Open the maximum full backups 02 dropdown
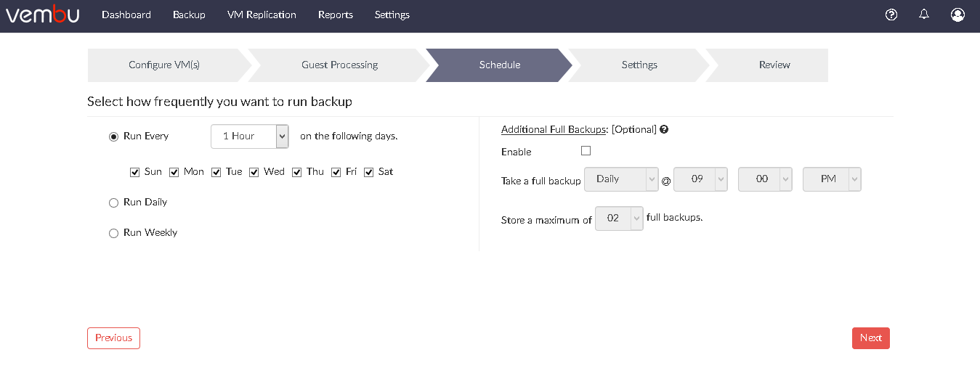Image resolution: width=980 pixels, height=376 pixels. (x=619, y=218)
